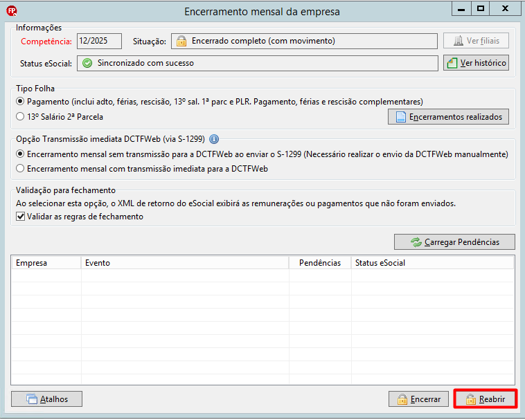Image resolution: width=525 pixels, height=420 pixels.
Task: Click the Competência date field
Action: point(100,41)
